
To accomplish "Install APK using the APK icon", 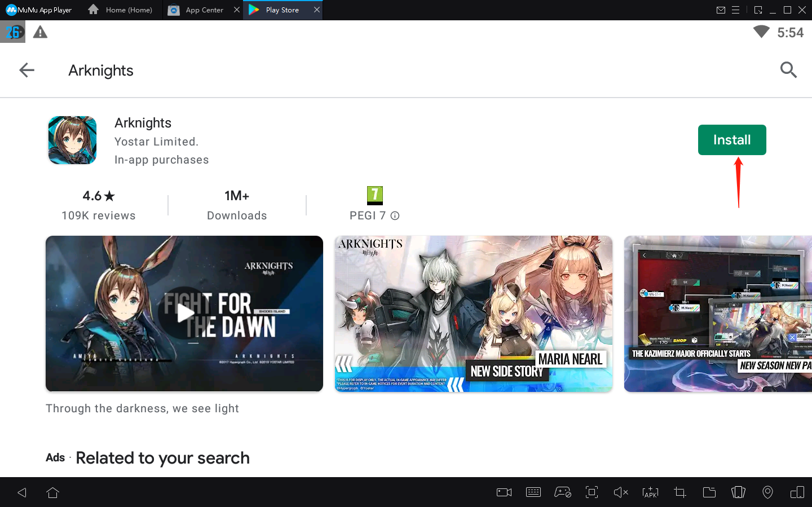I will click(x=650, y=492).
